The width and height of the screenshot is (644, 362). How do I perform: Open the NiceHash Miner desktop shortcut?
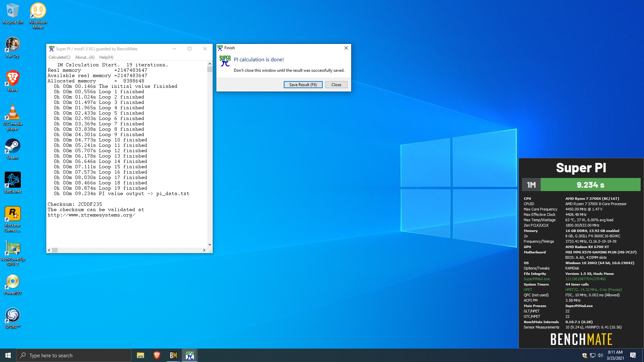click(x=38, y=16)
